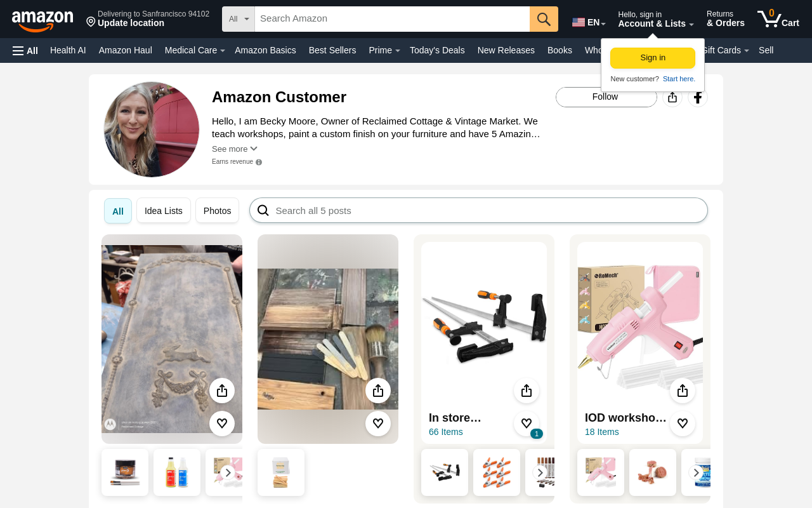Follow this Amazon Customer profile
This screenshot has width=812, height=508.
click(x=606, y=97)
